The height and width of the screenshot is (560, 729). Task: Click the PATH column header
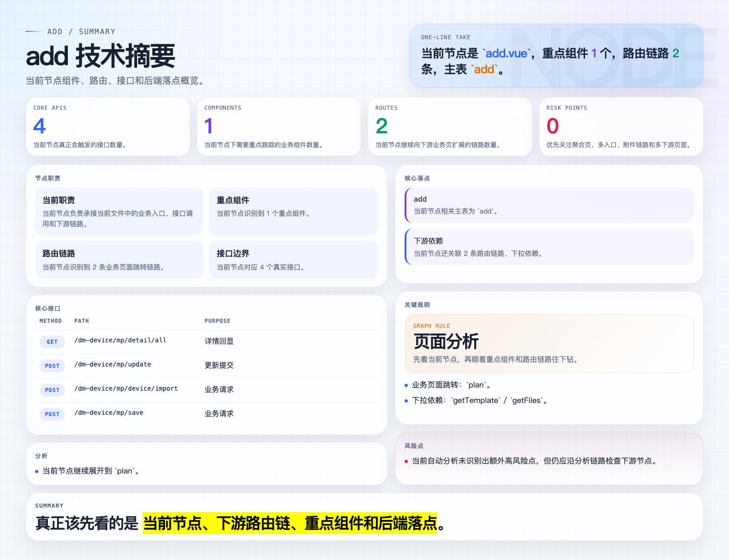point(82,321)
